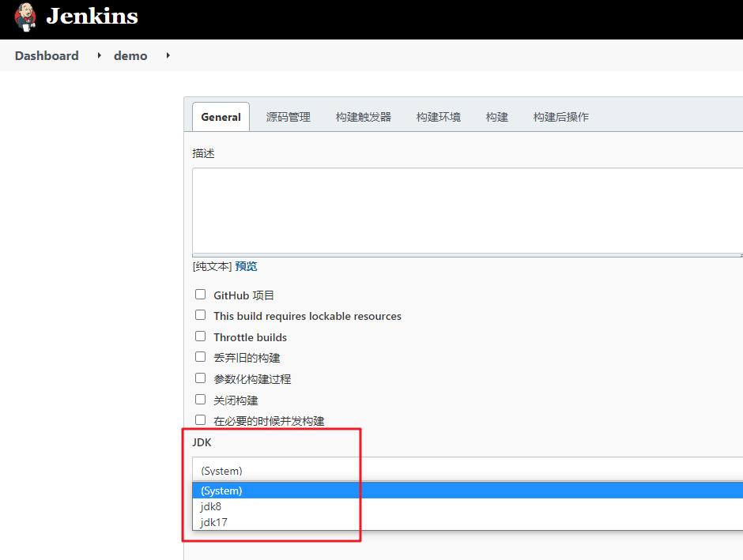This screenshot has height=560, width=743.
Task: Switch to the General tab
Action: 221,117
